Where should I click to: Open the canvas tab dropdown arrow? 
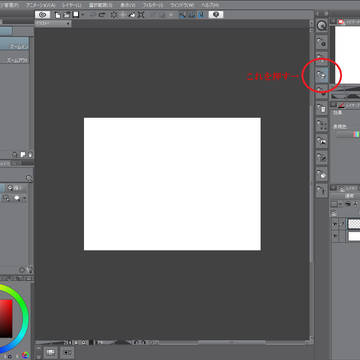68,23
